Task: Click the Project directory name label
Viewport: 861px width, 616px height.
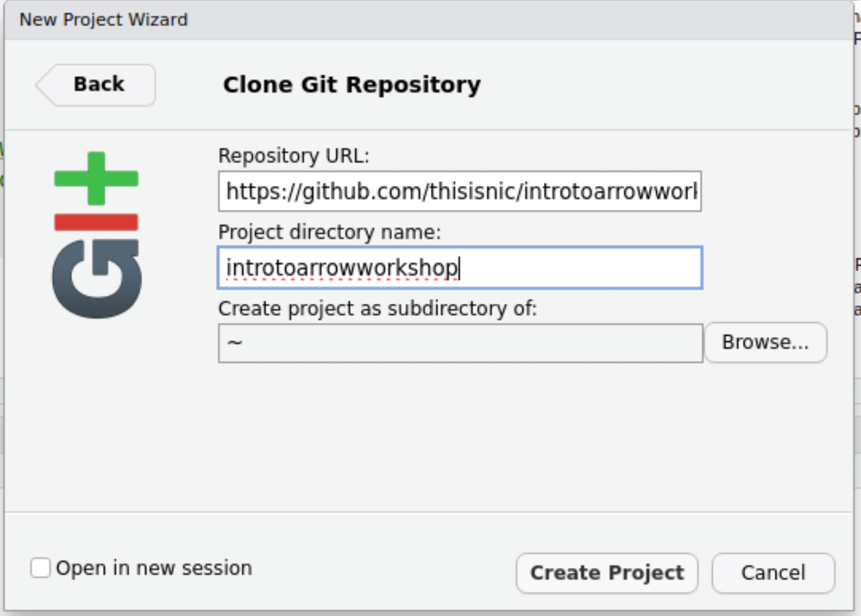Action: 329,232
